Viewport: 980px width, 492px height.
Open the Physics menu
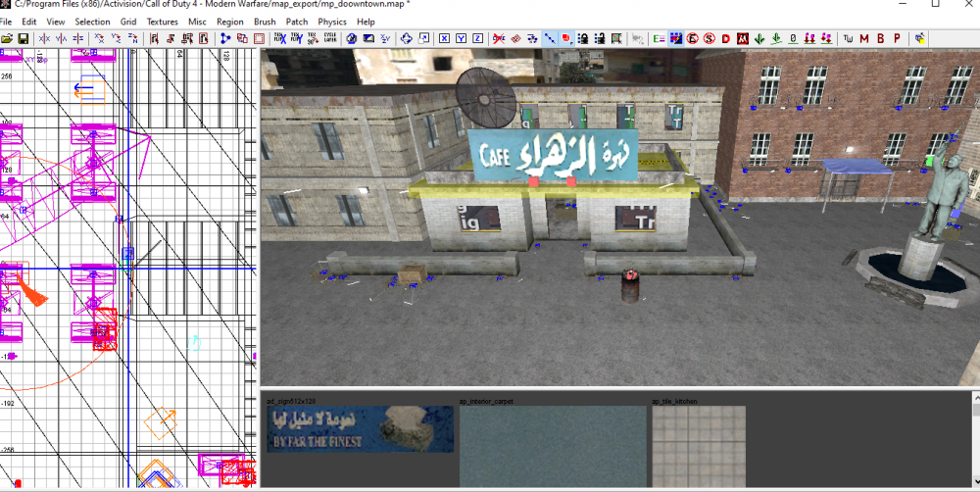[332, 22]
